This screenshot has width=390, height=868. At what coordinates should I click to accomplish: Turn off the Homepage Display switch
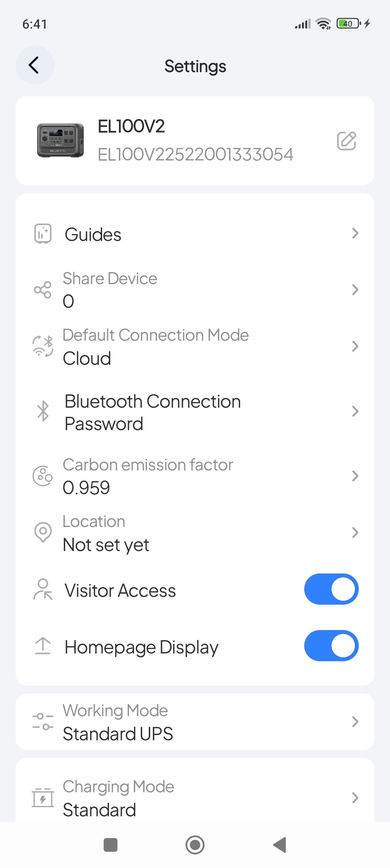coord(331,646)
